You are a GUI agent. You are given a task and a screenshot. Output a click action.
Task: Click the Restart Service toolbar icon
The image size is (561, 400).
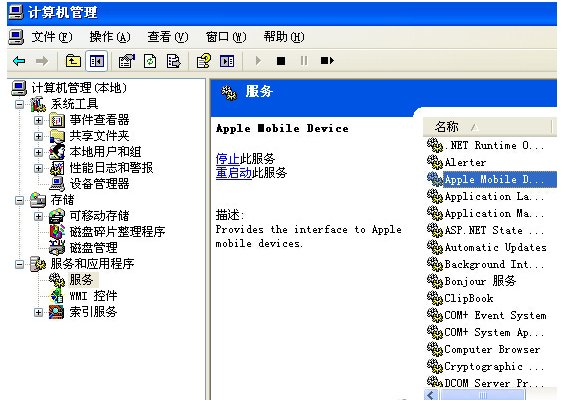click(327, 61)
